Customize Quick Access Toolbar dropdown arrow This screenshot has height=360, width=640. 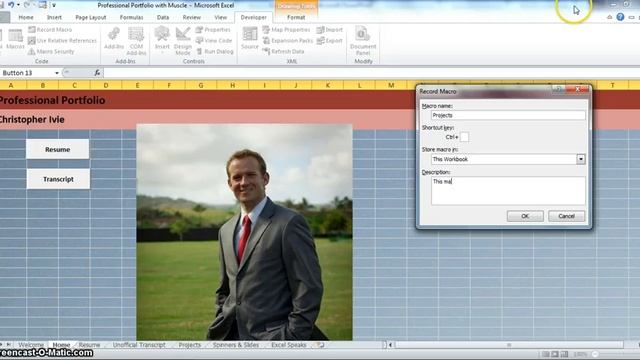[53, 5]
